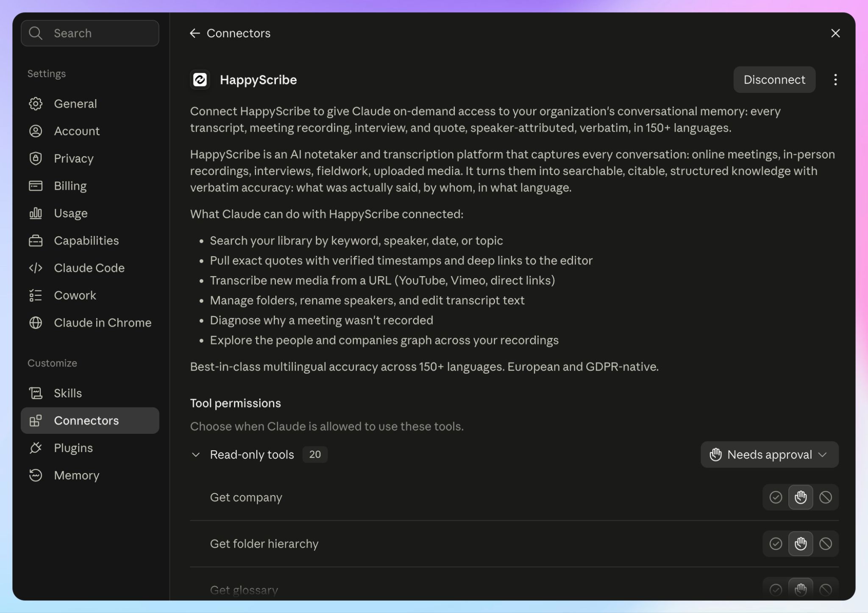This screenshot has height=613, width=868.
Task: Set Get folder hierarchy to needs approval
Action: click(x=801, y=544)
